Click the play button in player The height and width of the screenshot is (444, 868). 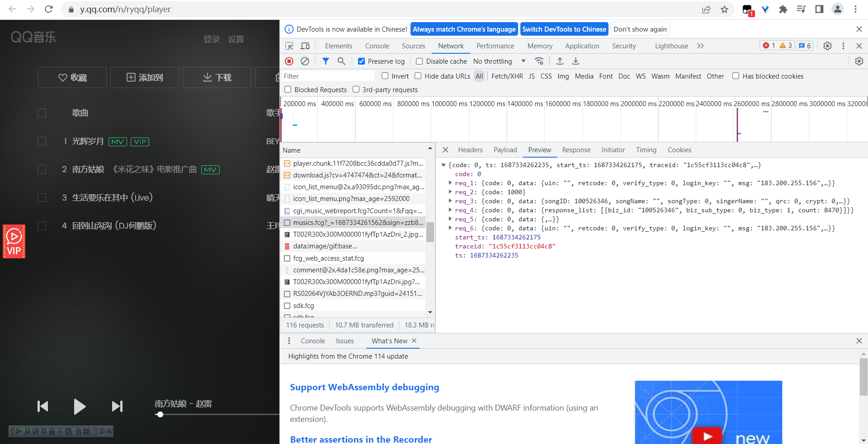coord(80,407)
